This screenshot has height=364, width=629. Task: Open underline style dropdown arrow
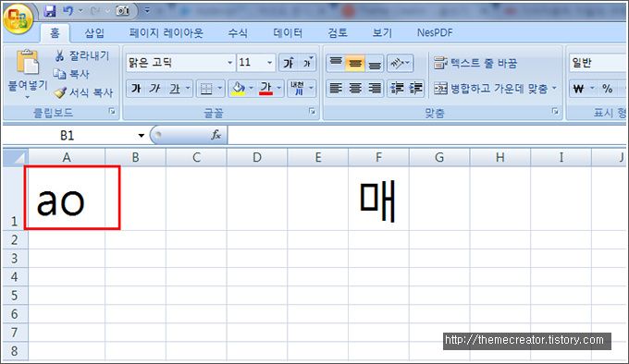click(188, 88)
